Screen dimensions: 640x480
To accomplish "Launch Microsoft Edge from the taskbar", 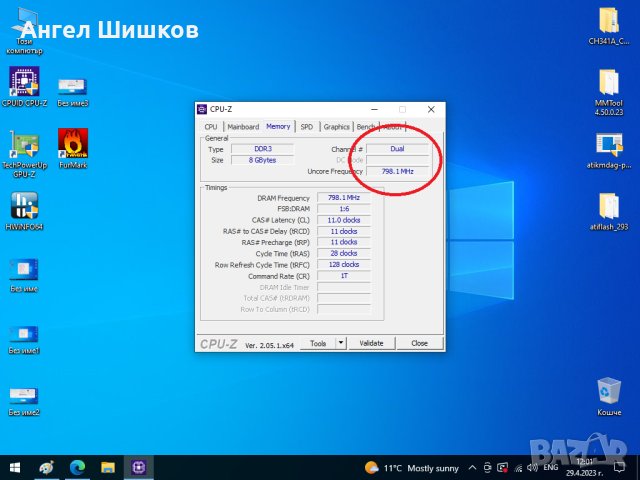I will (77, 467).
